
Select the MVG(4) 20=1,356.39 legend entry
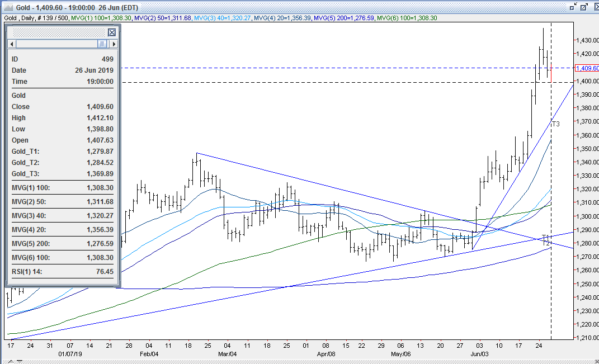click(x=282, y=18)
